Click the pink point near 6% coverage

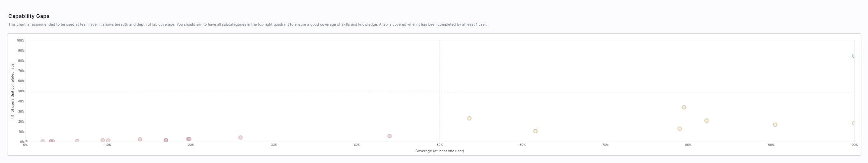click(77, 141)
